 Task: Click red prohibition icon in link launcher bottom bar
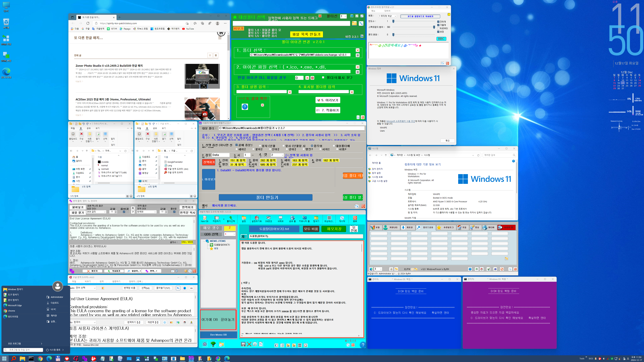[502, 269]
